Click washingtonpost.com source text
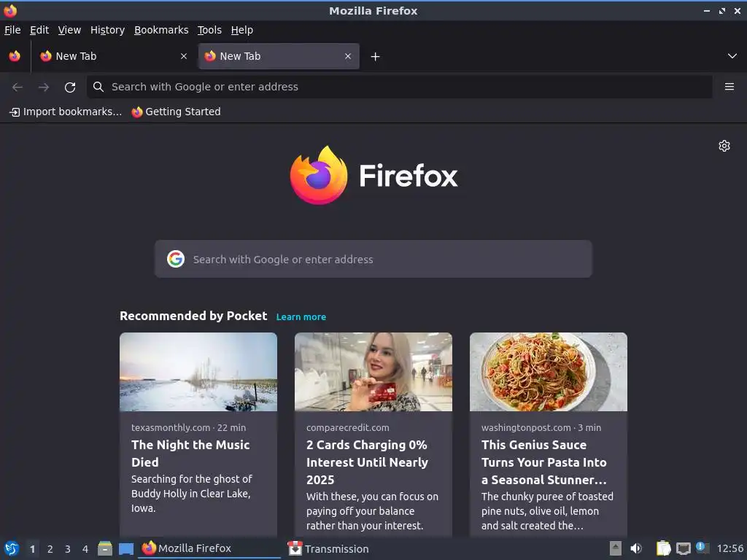 point(526,427)
